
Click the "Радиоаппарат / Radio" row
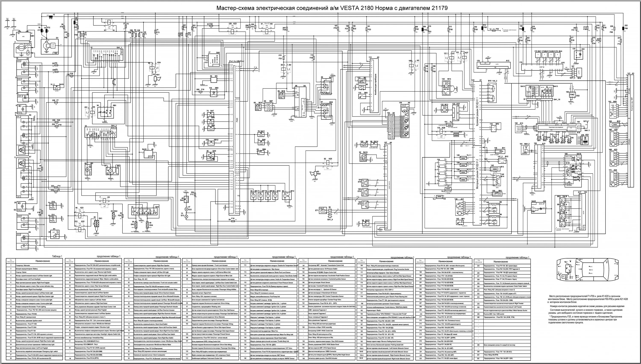[x=385, y=310]
